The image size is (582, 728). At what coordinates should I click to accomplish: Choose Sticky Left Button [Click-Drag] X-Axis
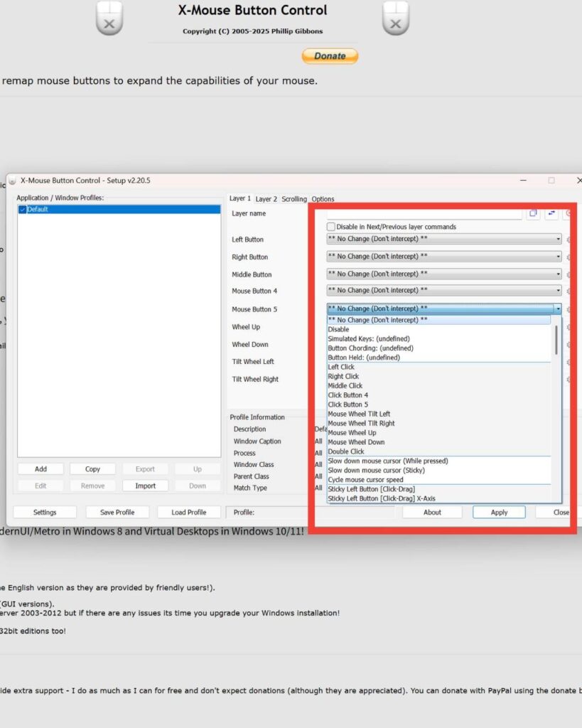click(438, 498)
